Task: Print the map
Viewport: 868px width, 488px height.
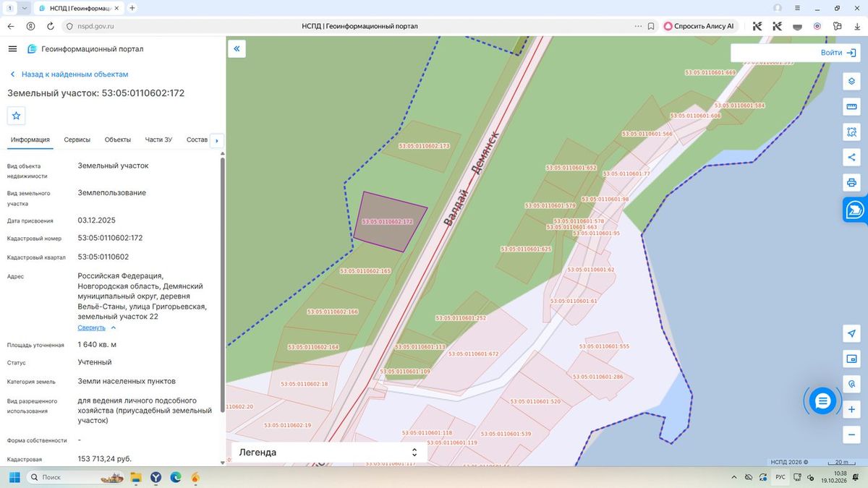Action: 851,182
